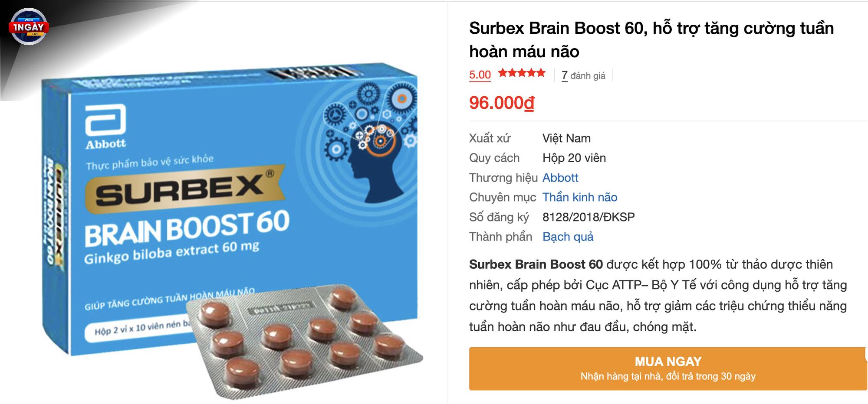Click the 1NGAY web logo badge

click(29, 26)
